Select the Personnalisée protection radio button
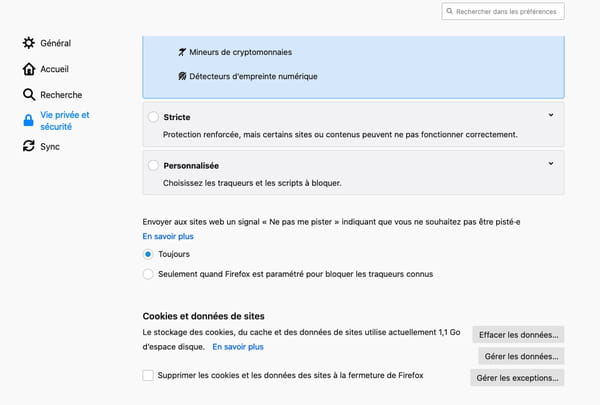This screenshot has width=600, height=405. tap(153, 165)
